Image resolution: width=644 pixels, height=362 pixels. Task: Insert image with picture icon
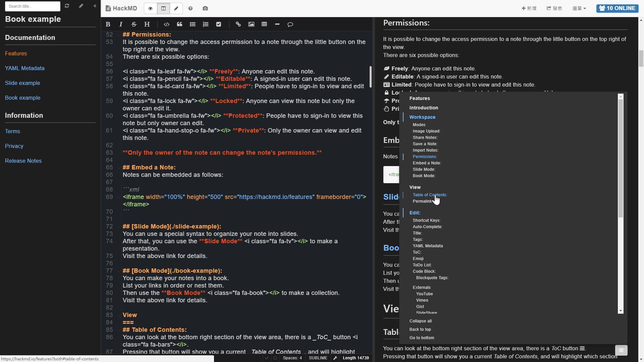251,24
